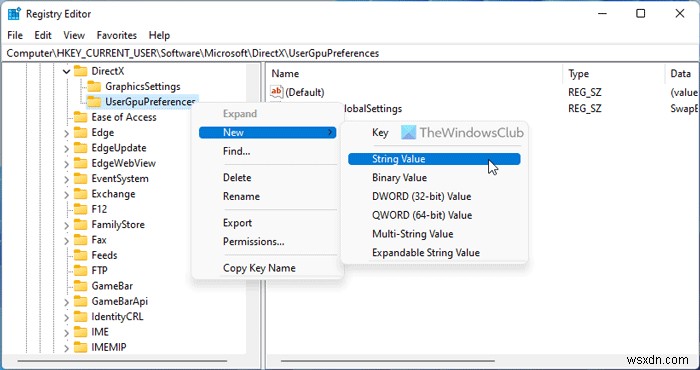Click the registry path address bar
This screenshot has width=700, height=370.
tap(350, 54)
